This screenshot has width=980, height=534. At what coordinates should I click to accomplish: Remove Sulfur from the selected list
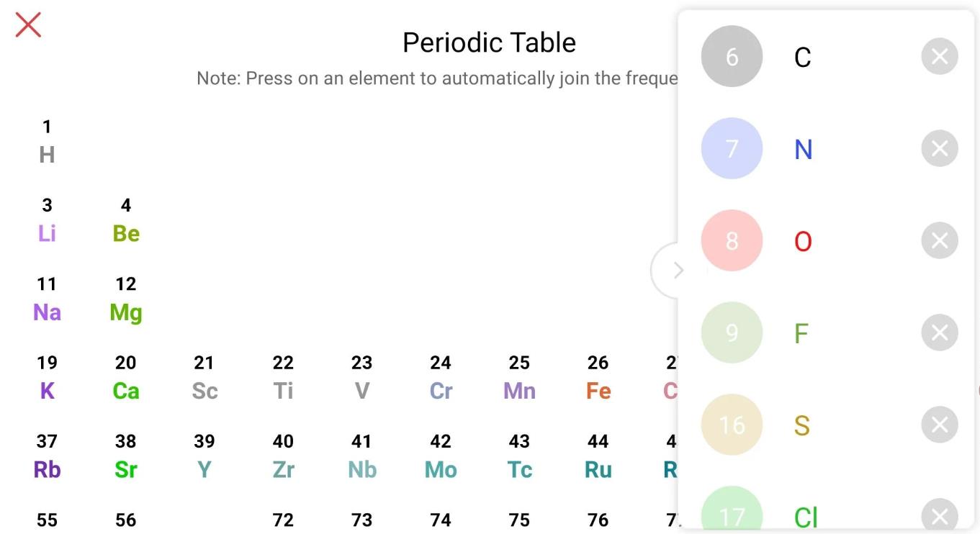pos(939,425)
